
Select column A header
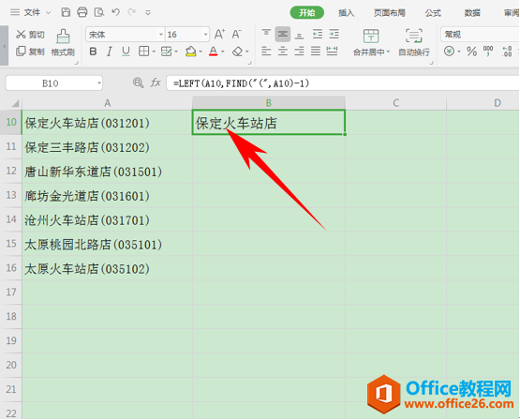(107, 103)
